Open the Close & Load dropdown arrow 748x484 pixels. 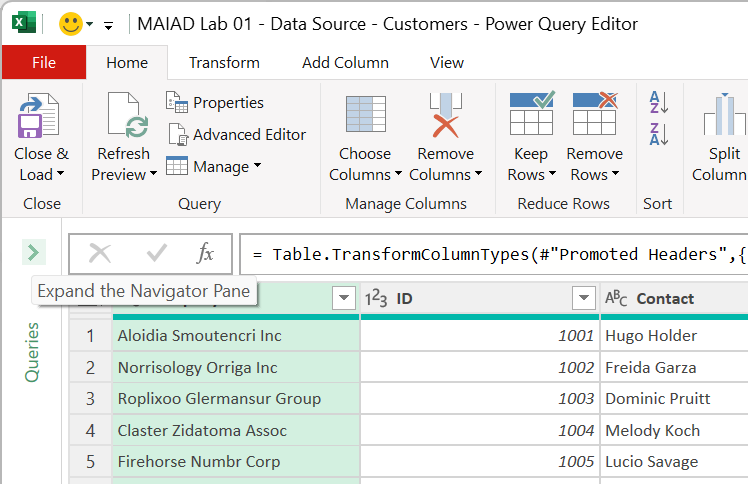point(60,174)
